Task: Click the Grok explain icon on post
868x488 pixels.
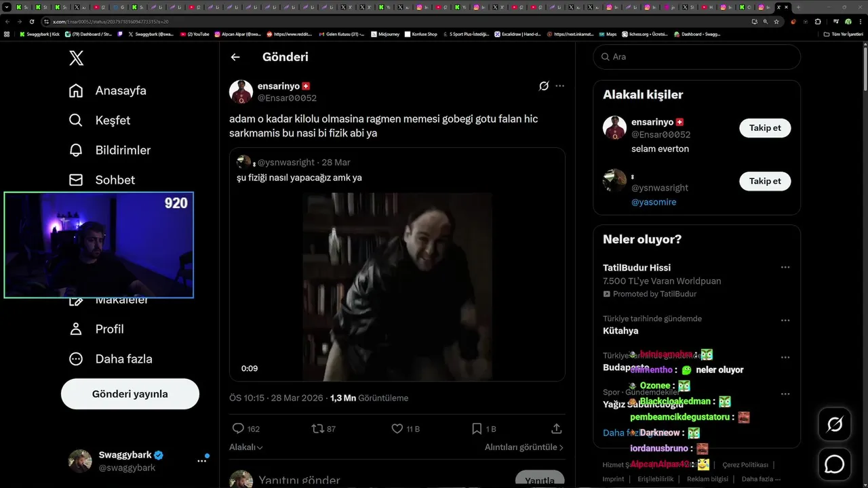Action: (544, 86)
